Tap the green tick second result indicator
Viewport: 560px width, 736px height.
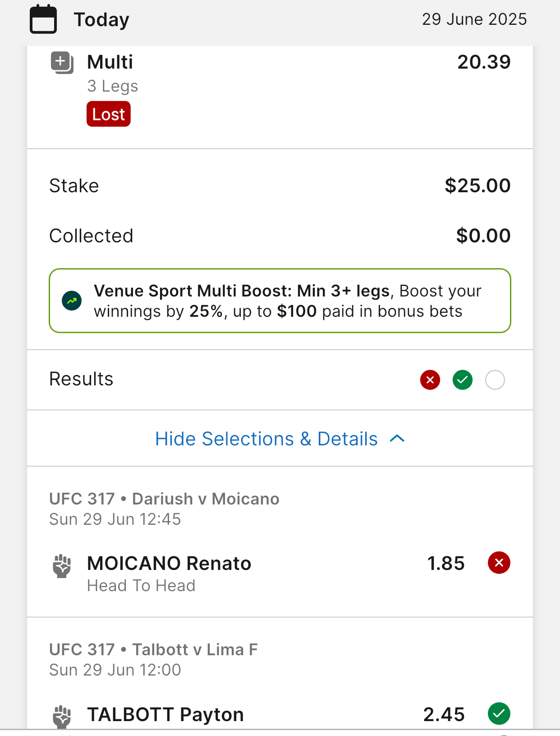463,380
